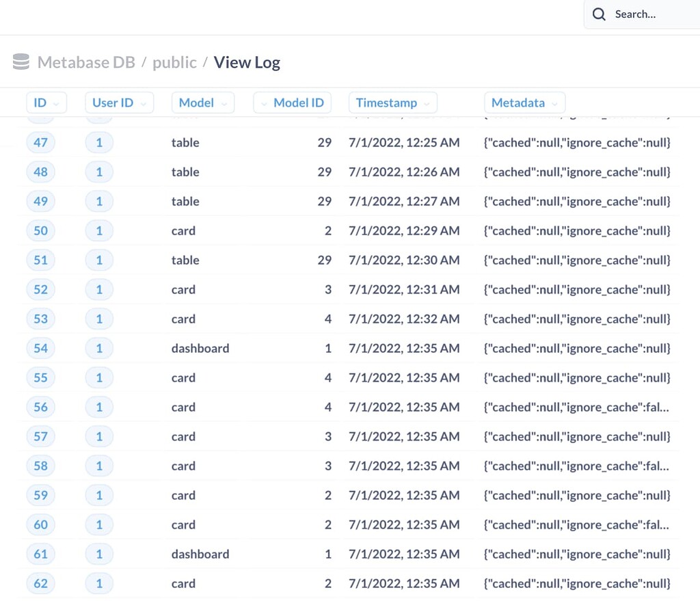Click User ID badge in row 52
Image resolution: width=700 pixels, height=601 pixels.
[99, 289]
